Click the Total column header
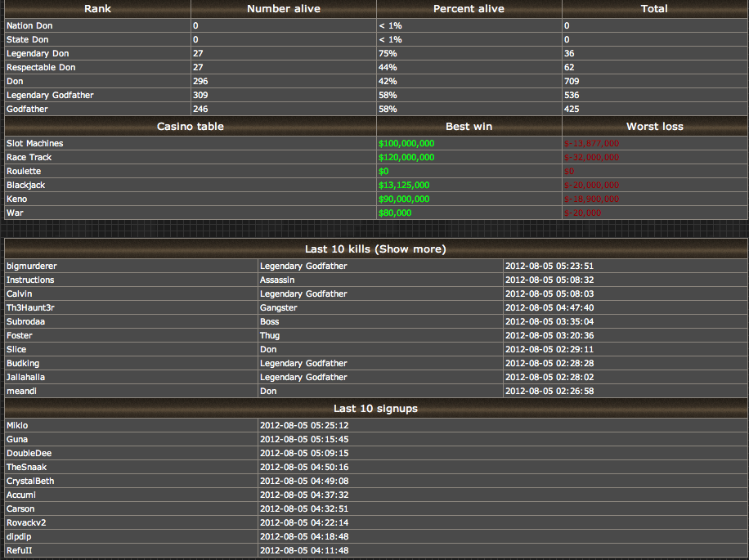Image resolution: width=749 pixels, height=560 pixels. point(654,9)
